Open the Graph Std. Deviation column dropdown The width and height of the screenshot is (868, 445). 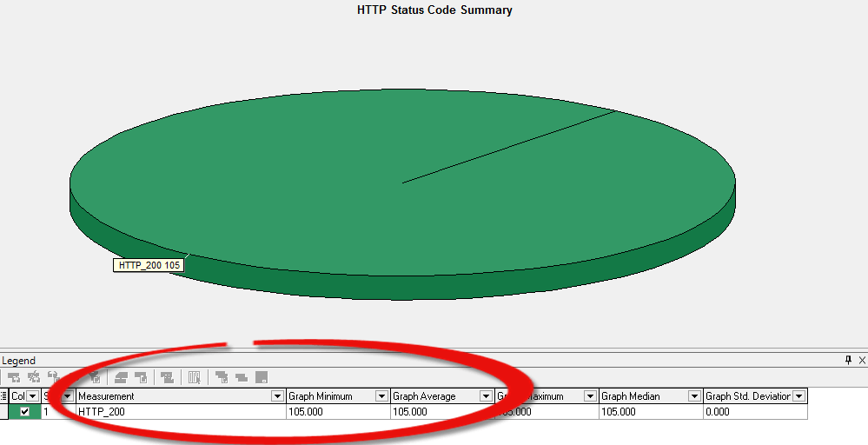click(798, 396)
